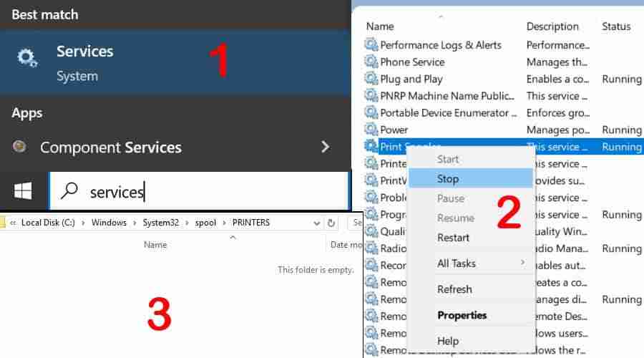Viewport: 644px width, 358px height.
Task: Click Power service gear icon
Action: point(371,130)
